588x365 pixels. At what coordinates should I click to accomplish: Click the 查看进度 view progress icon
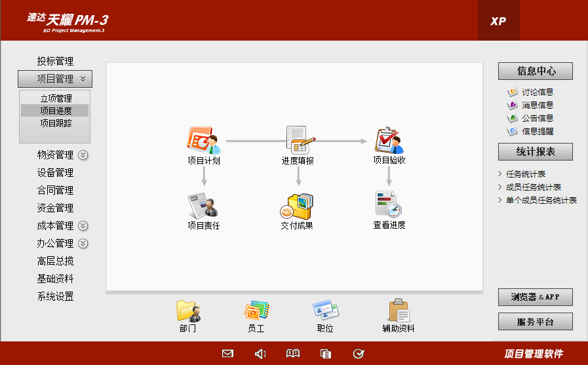tap(389, 204)
